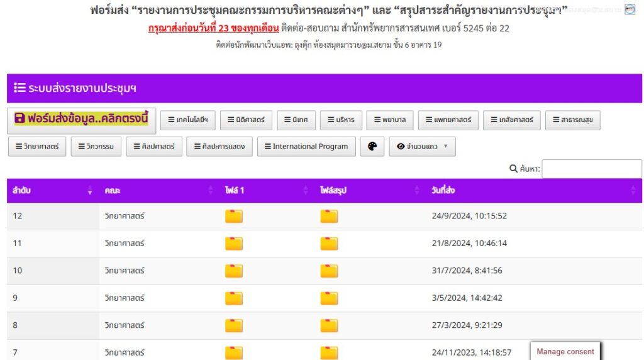
Task: Click the search magnifier icon beside ค้นหา
Action: [x=513, y=169]
